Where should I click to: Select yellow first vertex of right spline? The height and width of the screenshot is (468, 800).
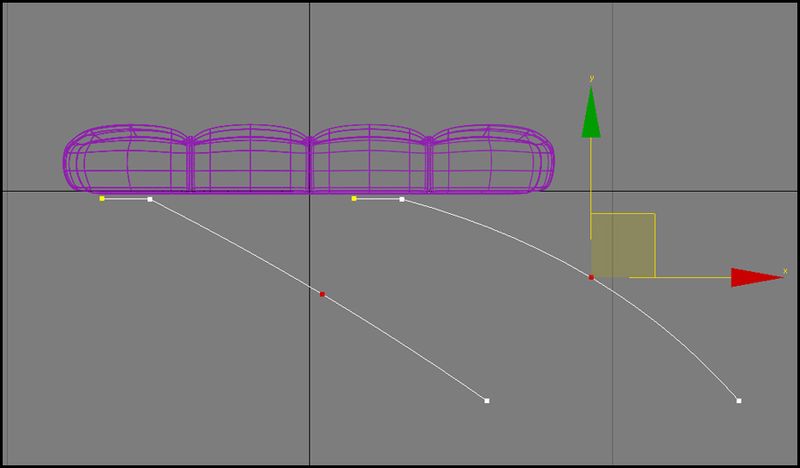(354, 199)
